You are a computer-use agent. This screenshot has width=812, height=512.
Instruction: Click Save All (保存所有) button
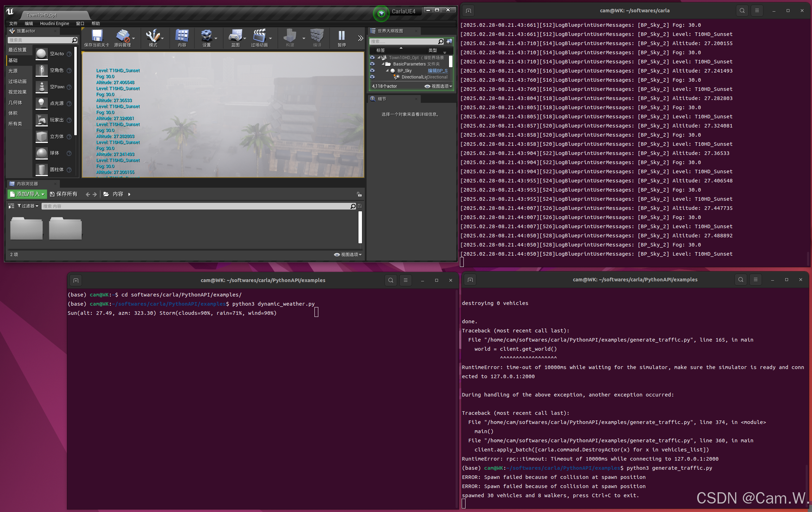64,194
